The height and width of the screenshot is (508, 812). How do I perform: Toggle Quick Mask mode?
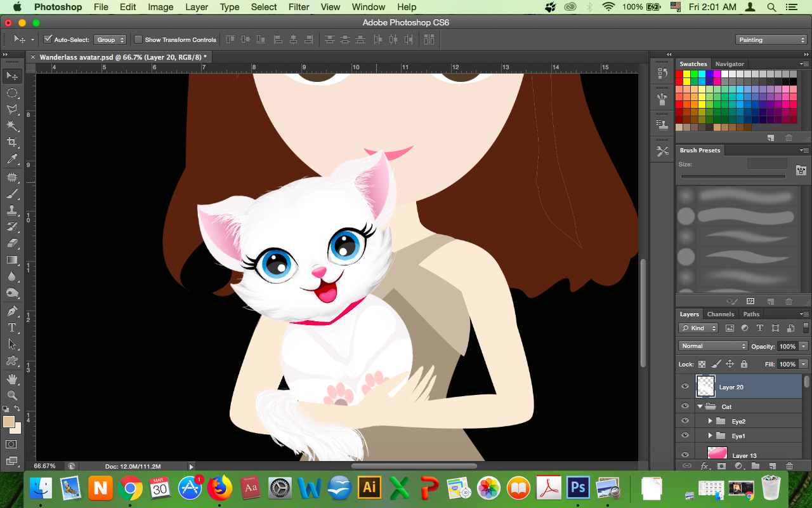tap(11, 444)
